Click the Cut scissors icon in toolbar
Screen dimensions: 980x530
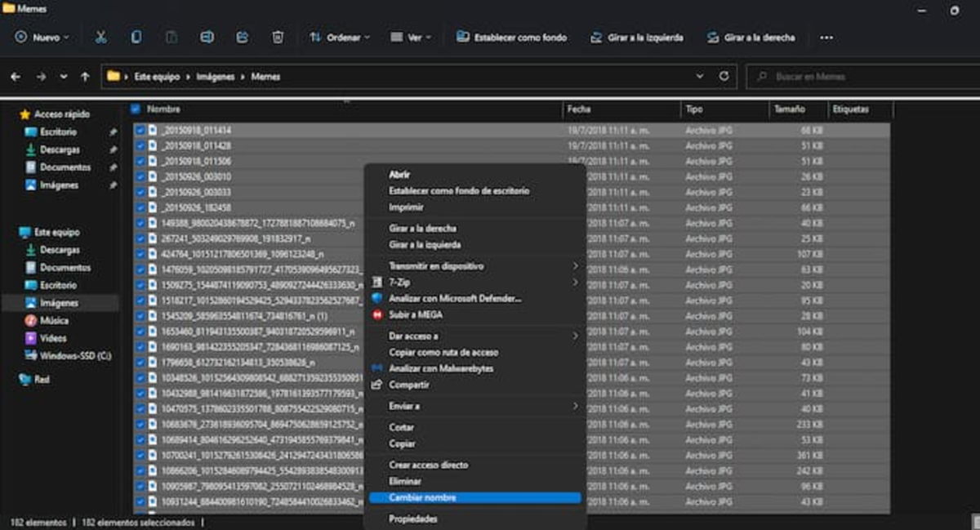pos(101,38)
